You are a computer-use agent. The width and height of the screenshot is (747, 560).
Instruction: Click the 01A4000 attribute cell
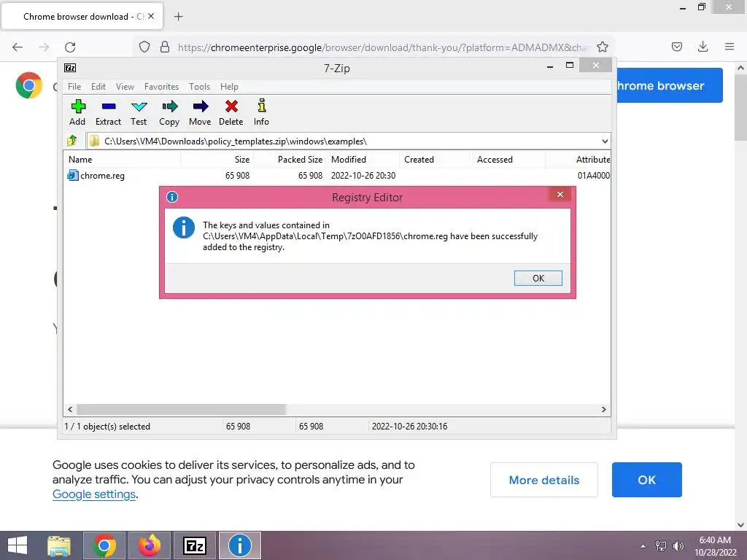593,176
